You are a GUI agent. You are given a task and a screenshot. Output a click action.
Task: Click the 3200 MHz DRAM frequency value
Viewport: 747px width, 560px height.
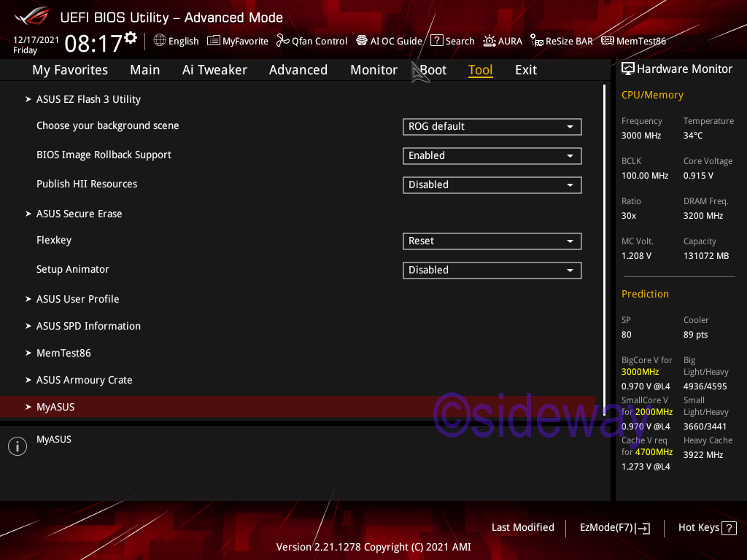(x=703, y=216)
